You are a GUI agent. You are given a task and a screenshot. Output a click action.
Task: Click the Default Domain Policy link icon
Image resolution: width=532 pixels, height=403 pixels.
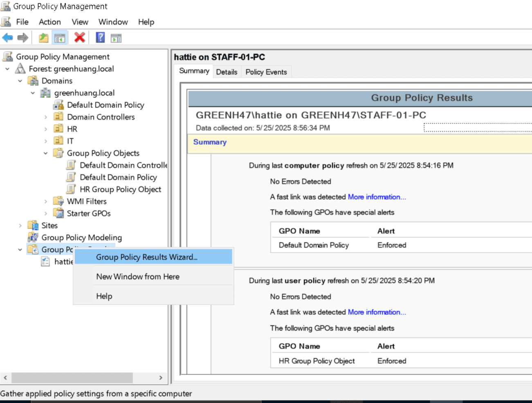coord(58,105)
